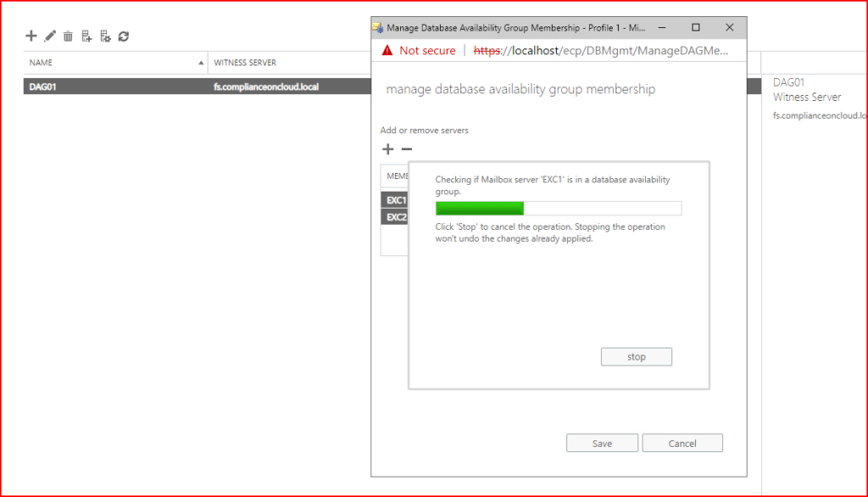
Task: Click the add new DAG plus icon
Action: click(31, 36)
